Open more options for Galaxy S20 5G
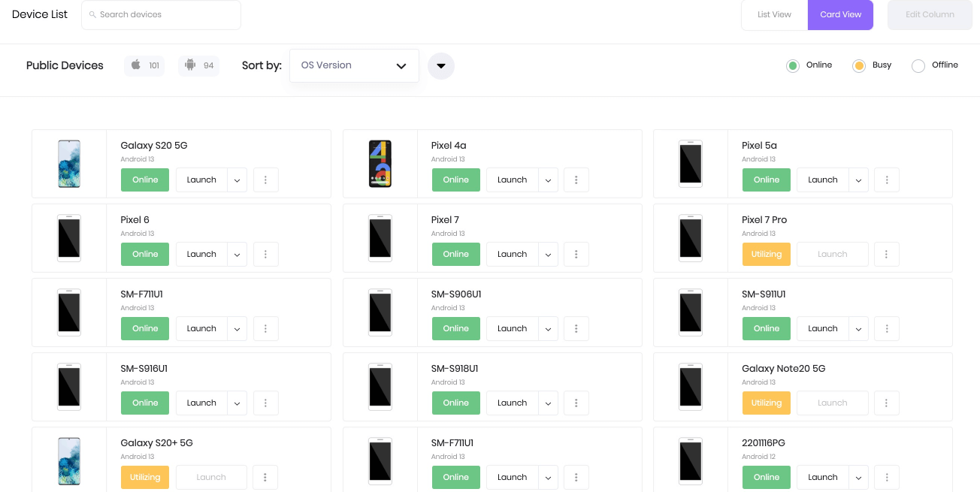980x492 pixels. pyautogui.click(x=266, y=180)
